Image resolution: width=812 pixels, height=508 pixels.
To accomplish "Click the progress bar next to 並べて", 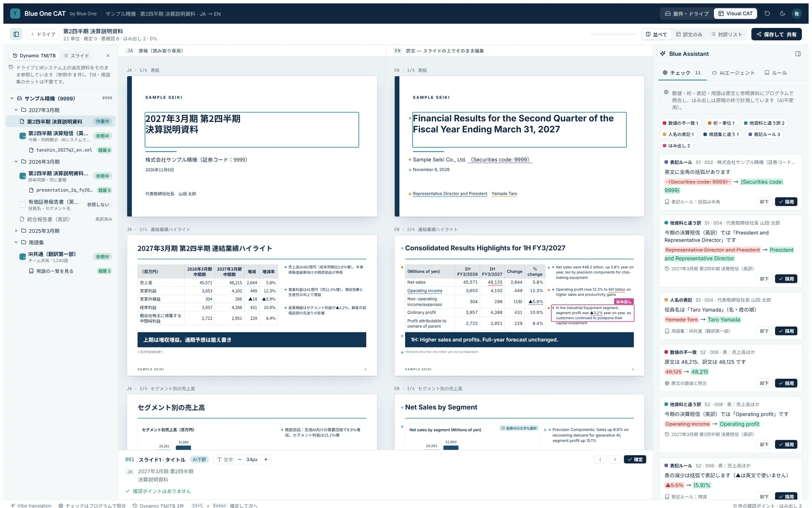I will click(x=613, y=34).
